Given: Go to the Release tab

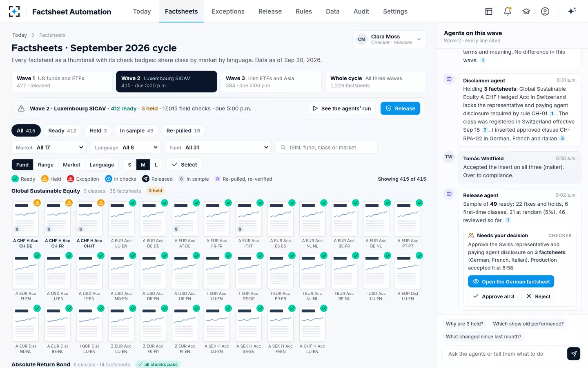Looking at the screenshot, I should coord(270,11).
